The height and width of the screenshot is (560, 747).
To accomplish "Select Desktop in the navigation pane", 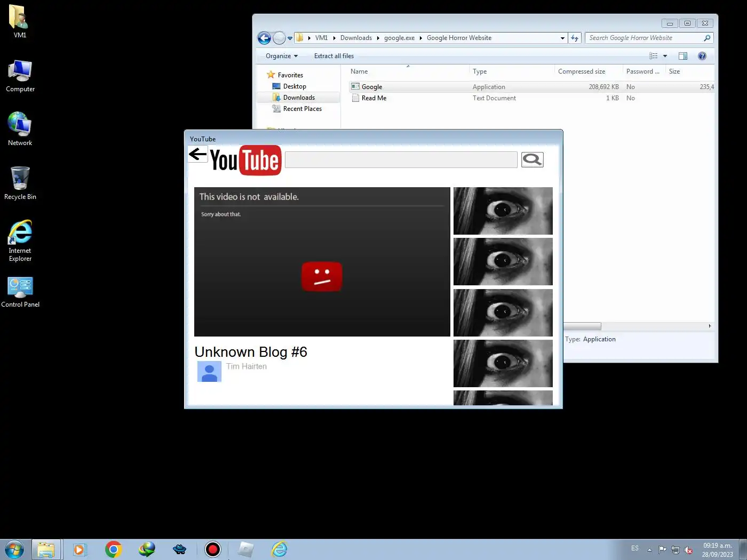I will [x=295, y=86].
